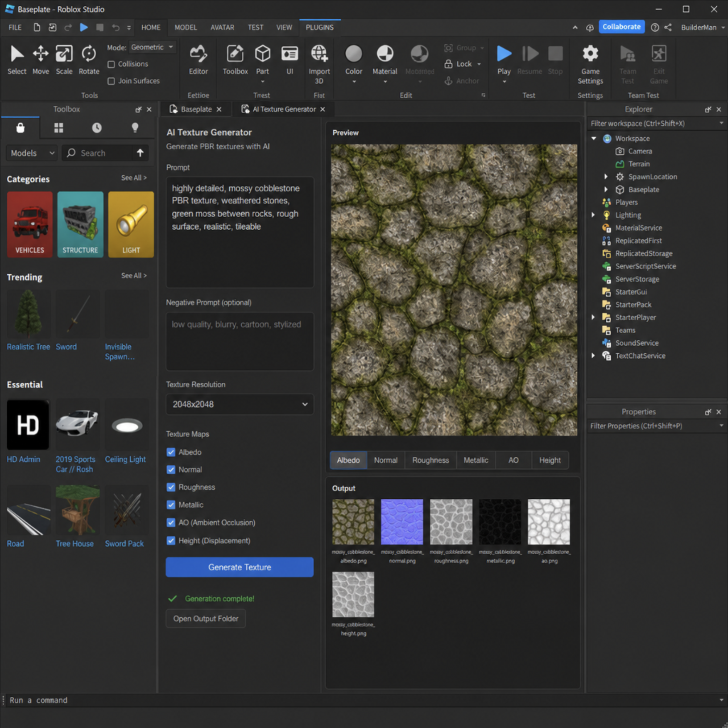Image resolution: width=728 pixels, height=728 pixels.
Task: Open Toolbox Recent clock tab
Action: coord(97,128)
